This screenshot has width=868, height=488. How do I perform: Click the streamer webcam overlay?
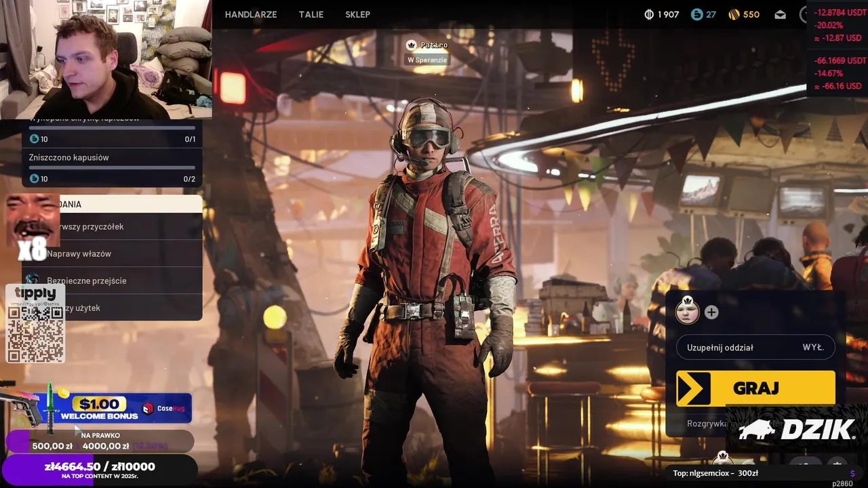[106, 60]
